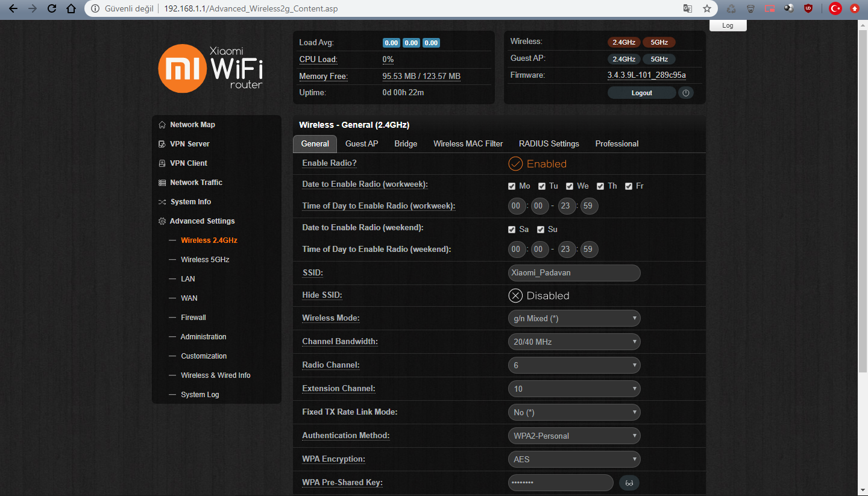
Task: Bookmark this page with the star icon
Action: click(x=707, y=8)
